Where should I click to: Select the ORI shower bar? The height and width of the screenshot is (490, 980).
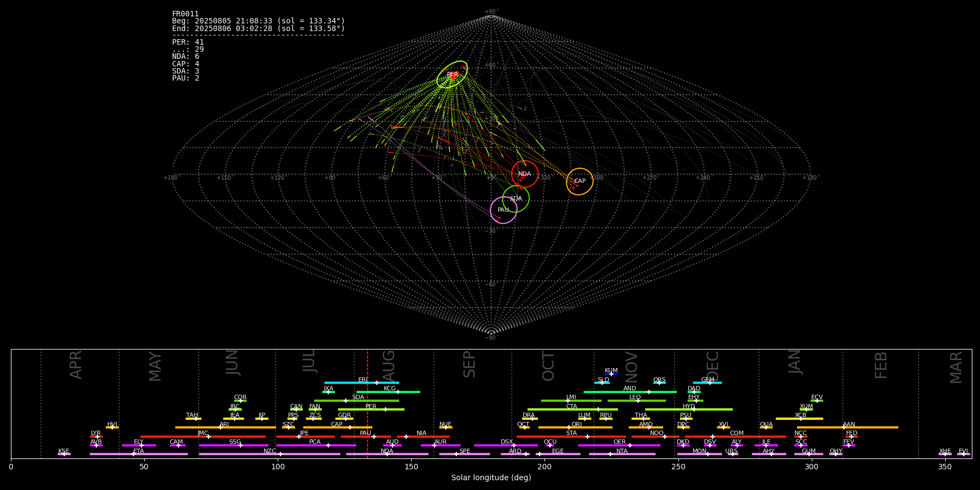[x=575, y=427]
